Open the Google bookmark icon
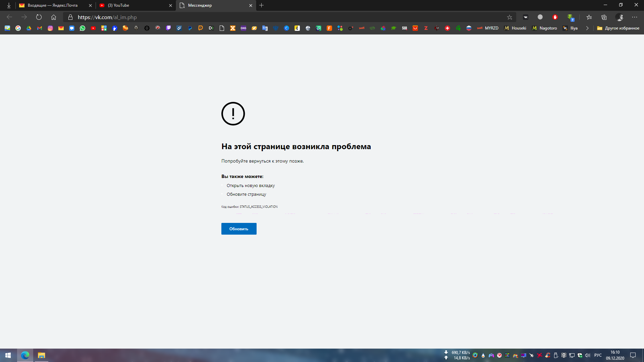This screenshot has height=362, width=644. (18, 28)
